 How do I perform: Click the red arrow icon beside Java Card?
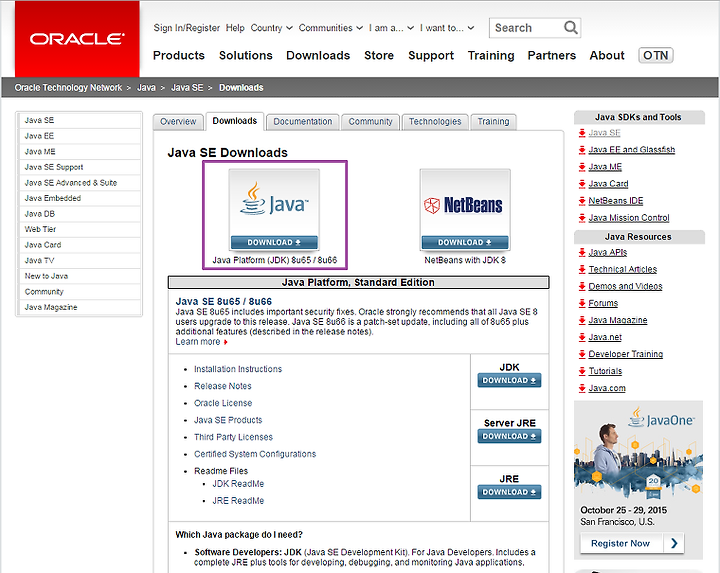pyautogui.click(x=582, y=184)
